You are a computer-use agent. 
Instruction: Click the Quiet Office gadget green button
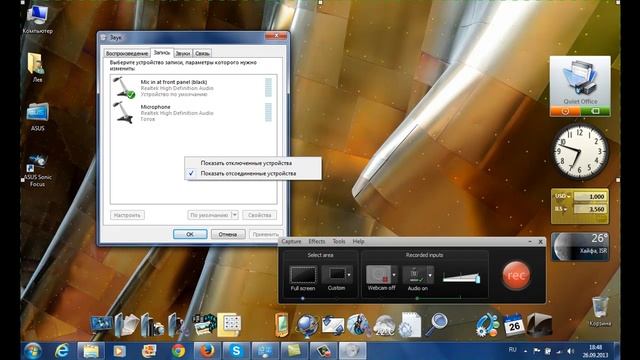pyautogui.click(x=595, y=111)
